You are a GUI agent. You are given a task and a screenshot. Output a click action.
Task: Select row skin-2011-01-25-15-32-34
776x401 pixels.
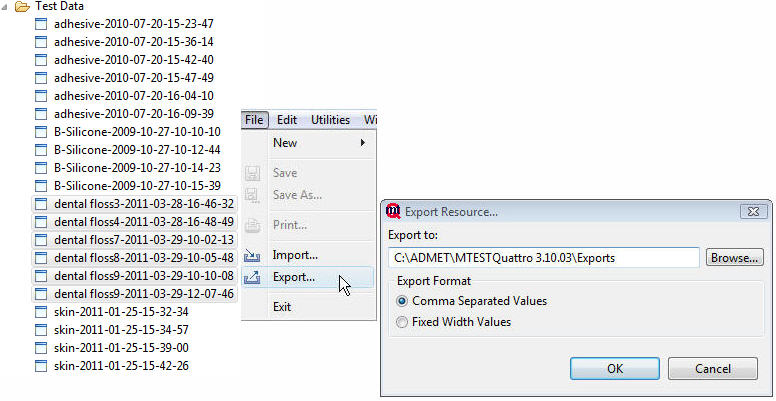pyautogui.click(x=112, y=312)
